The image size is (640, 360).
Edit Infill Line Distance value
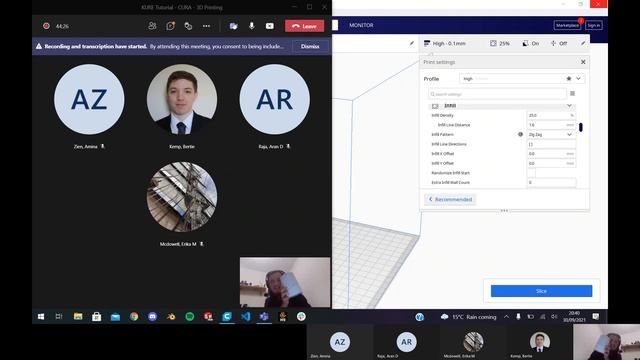click(x=551, y=125)
